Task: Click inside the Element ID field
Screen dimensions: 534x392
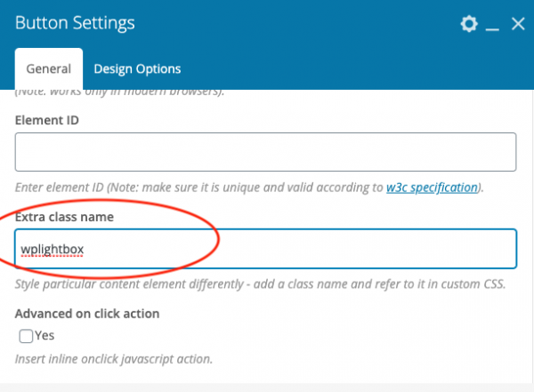Action: click(265, 152)
